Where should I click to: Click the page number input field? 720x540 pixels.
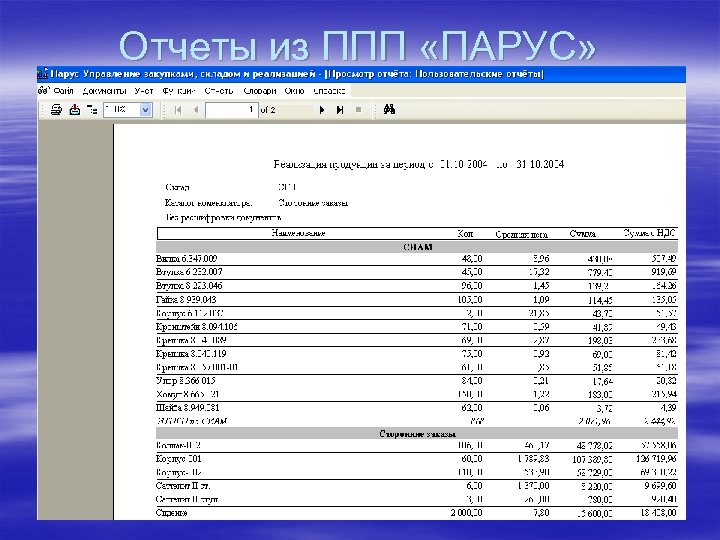point(231,110)
